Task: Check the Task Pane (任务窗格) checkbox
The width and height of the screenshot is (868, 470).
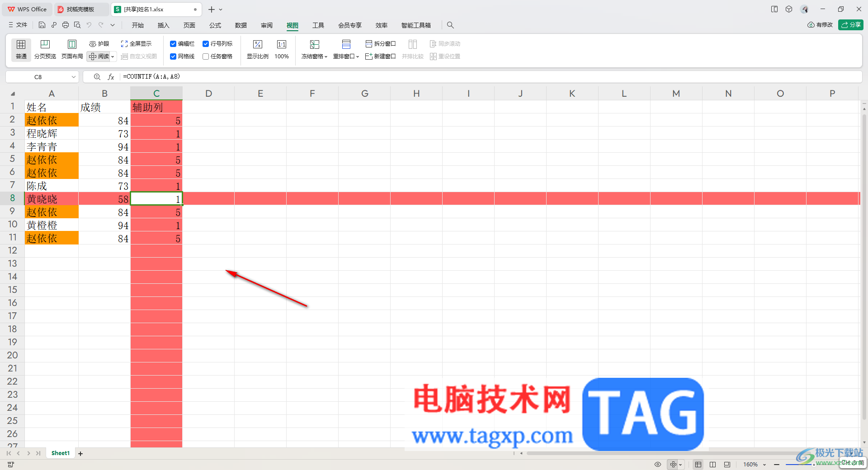Action: point(206,56)
